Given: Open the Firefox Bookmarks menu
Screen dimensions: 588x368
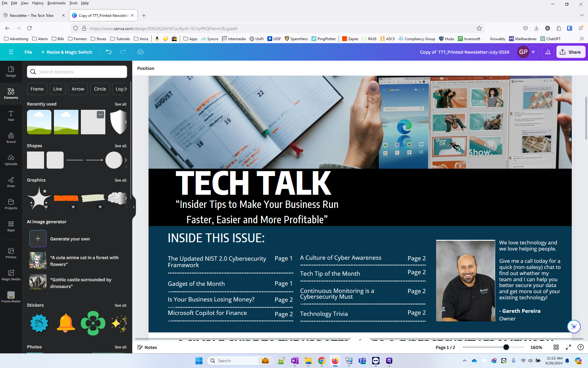Looking at the screenshot, I should click(56, 3).
